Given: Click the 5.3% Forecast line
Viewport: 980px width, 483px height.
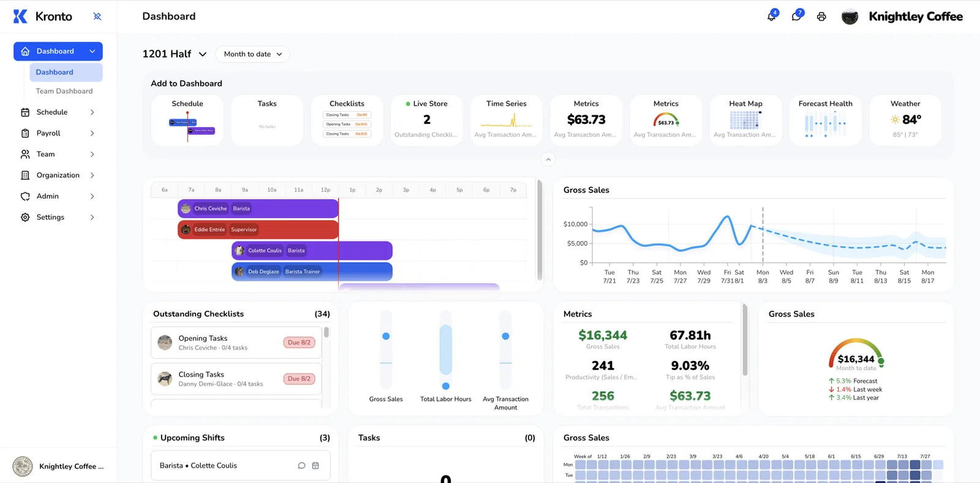Looking at the screenshot, I should click(853, 381).
